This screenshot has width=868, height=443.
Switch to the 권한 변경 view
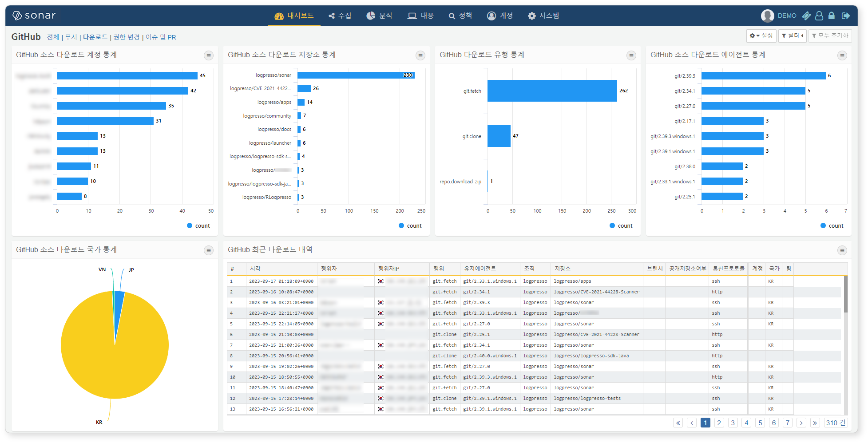pyautogui.click(x=127, y=37)
